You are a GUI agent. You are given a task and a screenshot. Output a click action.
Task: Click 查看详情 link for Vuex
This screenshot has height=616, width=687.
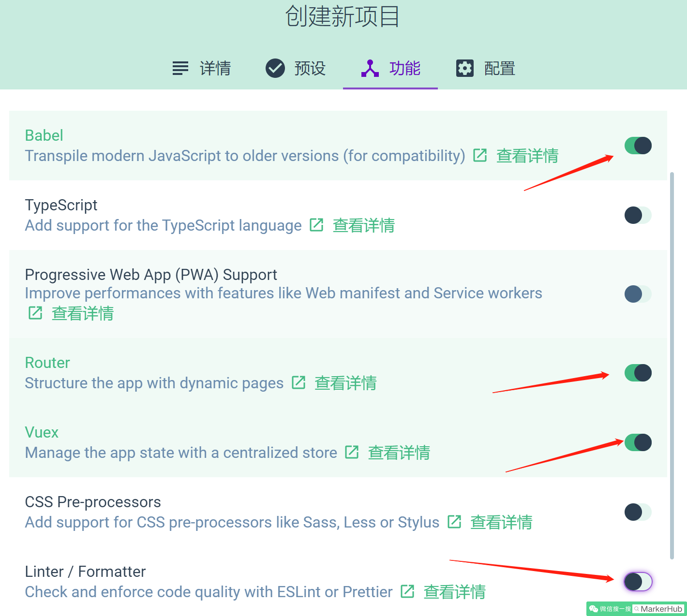click(399, 453)
